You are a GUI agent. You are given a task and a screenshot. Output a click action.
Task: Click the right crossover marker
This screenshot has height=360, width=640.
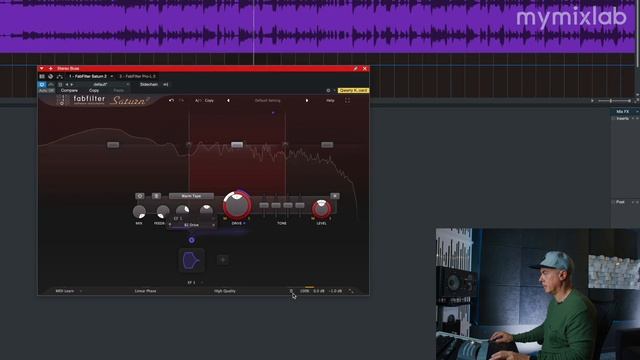point(285,144)
